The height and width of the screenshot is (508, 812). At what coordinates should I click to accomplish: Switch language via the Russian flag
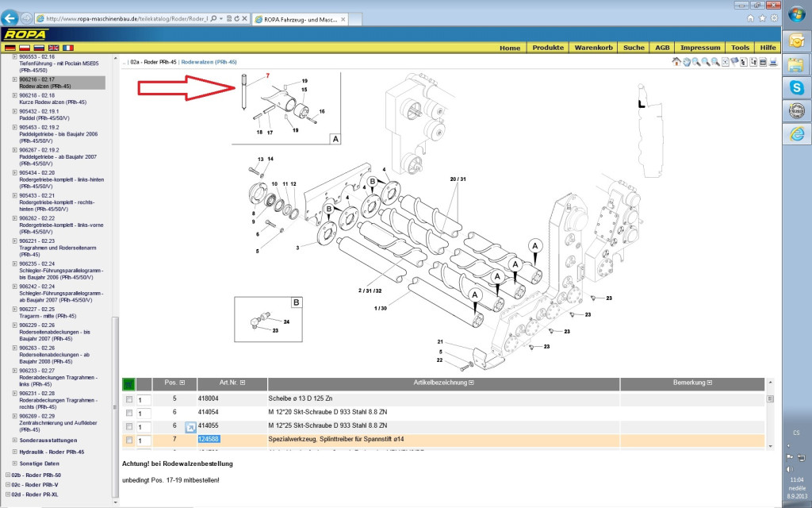click(x=39, y=48)
